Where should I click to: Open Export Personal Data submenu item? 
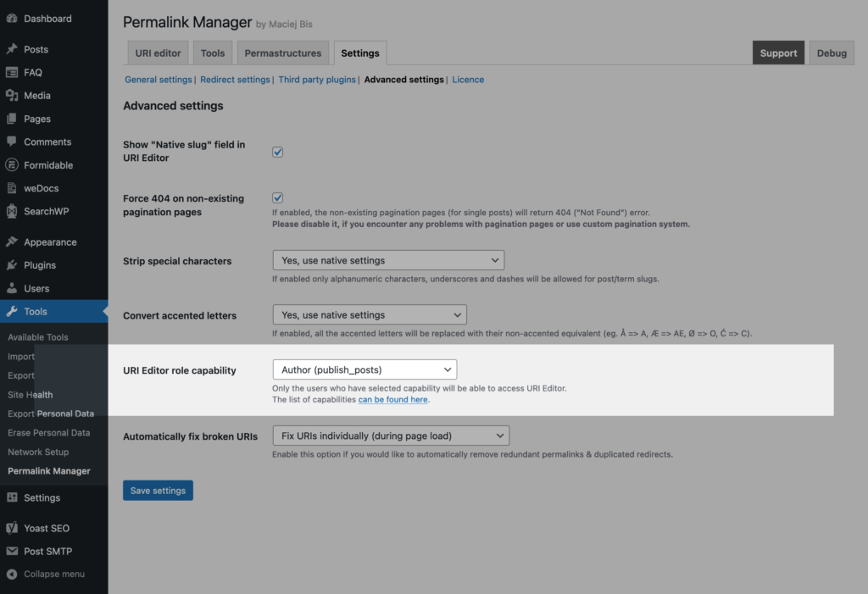(x=51, y=414)
